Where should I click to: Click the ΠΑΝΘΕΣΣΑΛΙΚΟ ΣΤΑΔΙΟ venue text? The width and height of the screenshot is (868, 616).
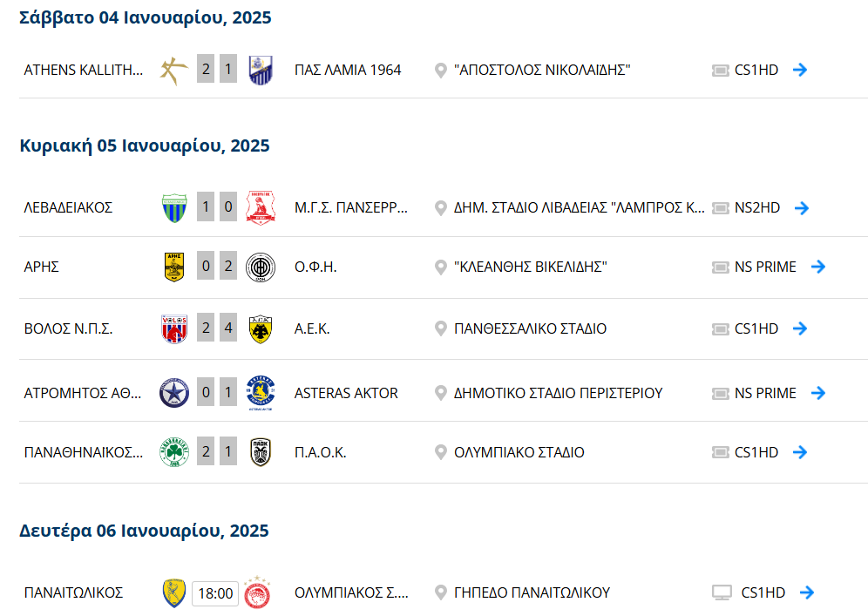(x=531, y=328)
